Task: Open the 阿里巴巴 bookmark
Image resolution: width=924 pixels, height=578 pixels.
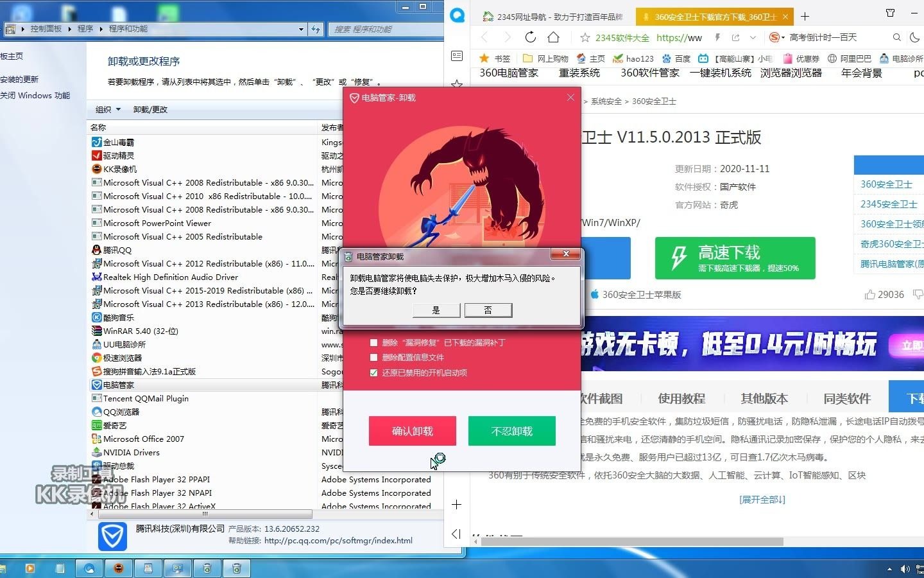Action: point(850,58)
